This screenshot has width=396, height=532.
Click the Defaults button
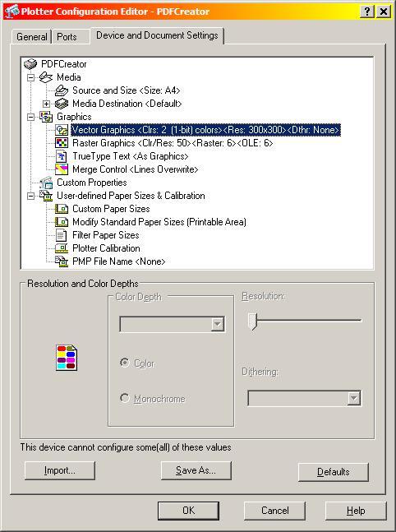(x=334, y=472)
